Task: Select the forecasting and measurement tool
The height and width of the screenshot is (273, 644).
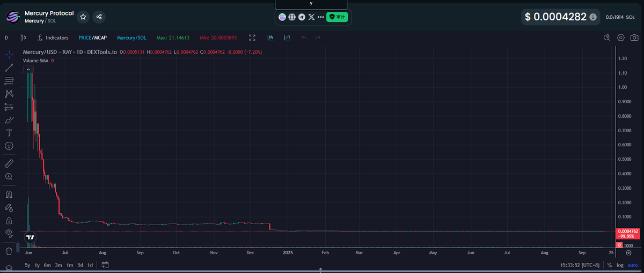Action: [x=9, y=106]
